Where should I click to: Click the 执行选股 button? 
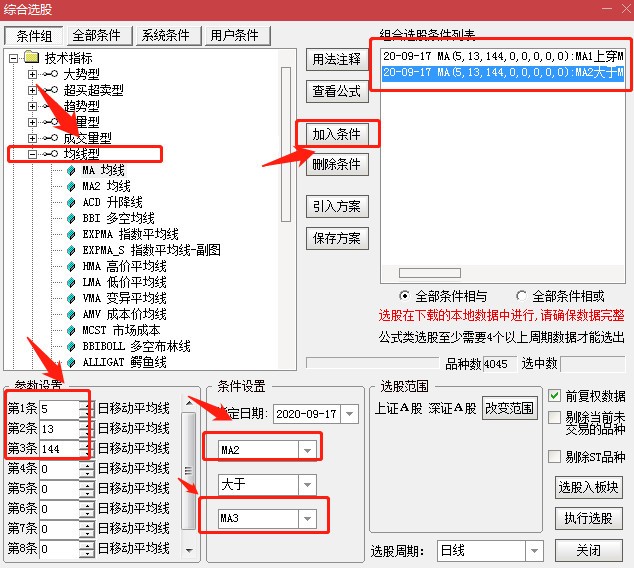tap(587, 518)
